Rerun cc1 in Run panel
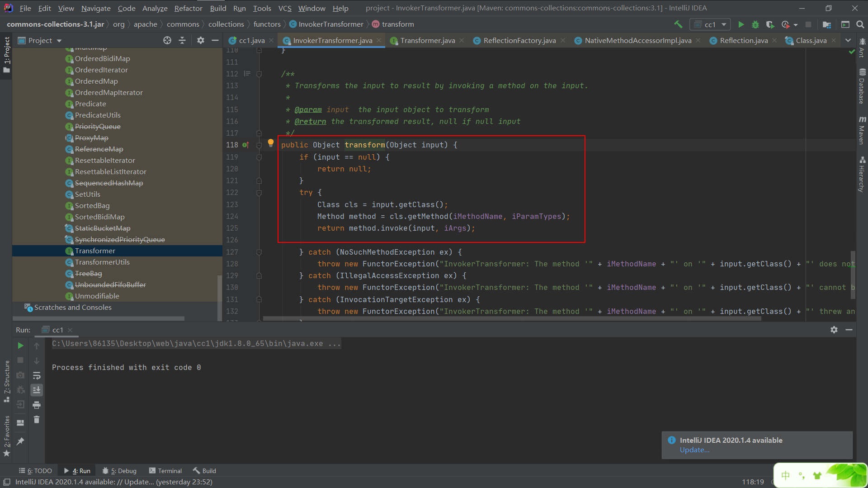The height and width of the screenshot is (488, 868). [x=20, y=346]
